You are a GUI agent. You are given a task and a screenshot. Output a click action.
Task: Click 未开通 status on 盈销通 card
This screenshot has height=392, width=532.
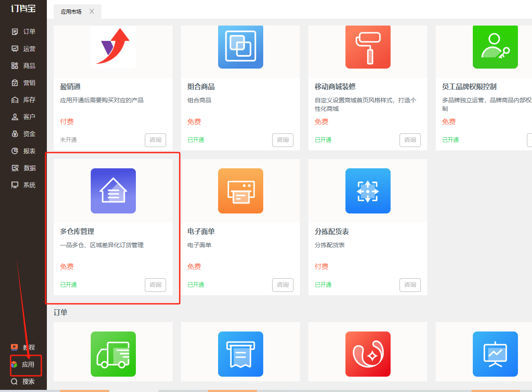[x=69, y=140]
